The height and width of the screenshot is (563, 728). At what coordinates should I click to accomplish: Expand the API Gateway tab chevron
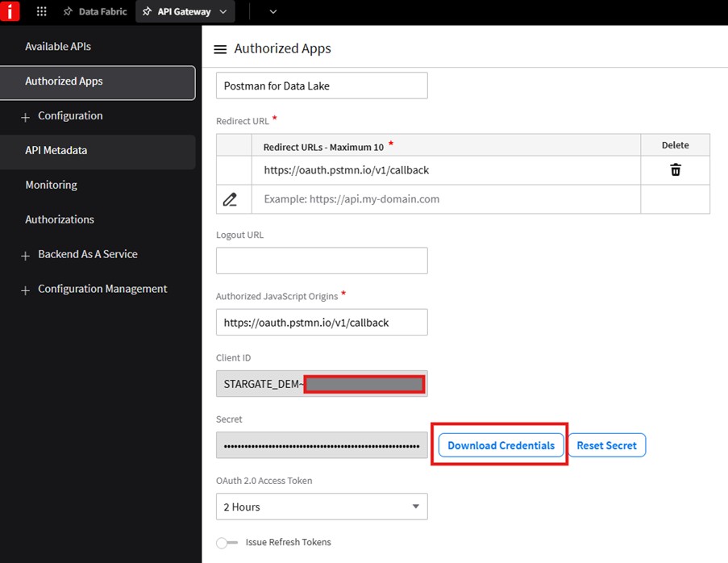(223, 12)
